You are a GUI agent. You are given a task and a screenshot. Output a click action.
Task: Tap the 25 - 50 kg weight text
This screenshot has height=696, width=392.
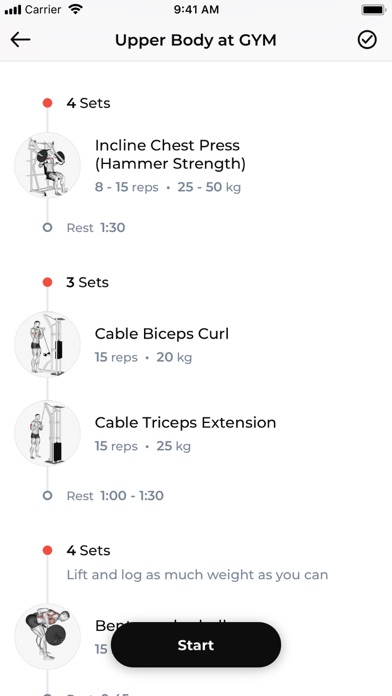click(209, 187)
